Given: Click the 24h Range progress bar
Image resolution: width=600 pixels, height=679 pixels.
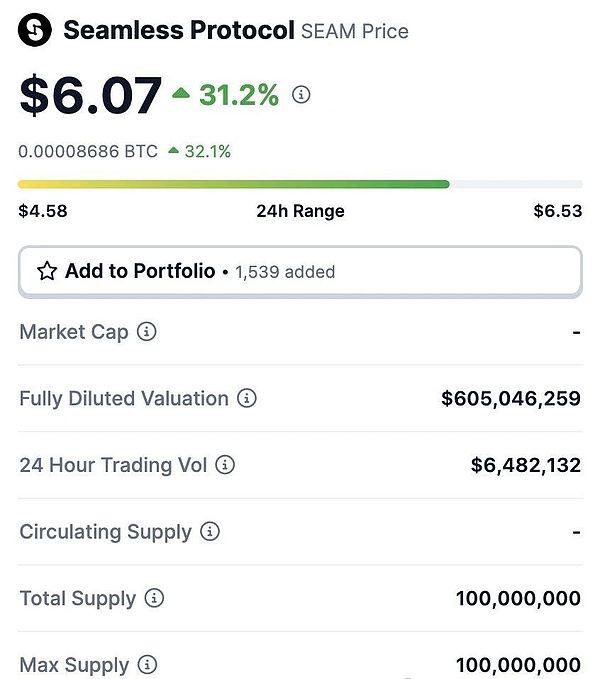Looking at the screenshot, I should pyautogui.click(x=300, y=184).
